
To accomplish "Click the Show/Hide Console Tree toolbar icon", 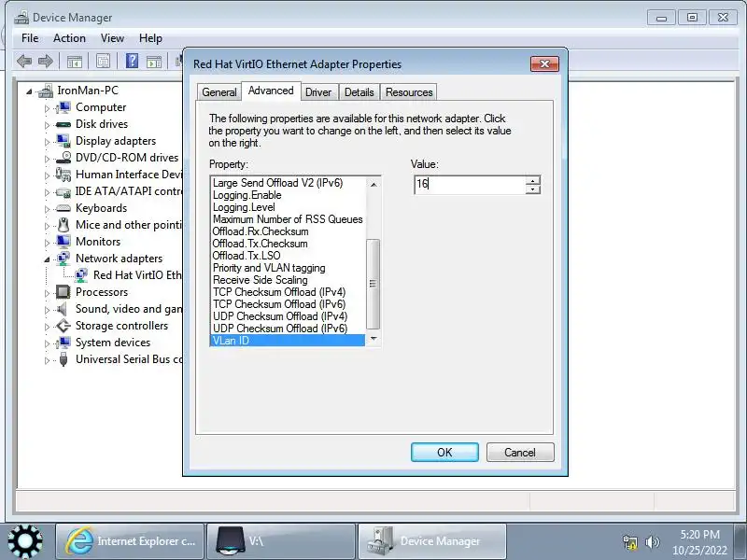I will coord(75,62).
